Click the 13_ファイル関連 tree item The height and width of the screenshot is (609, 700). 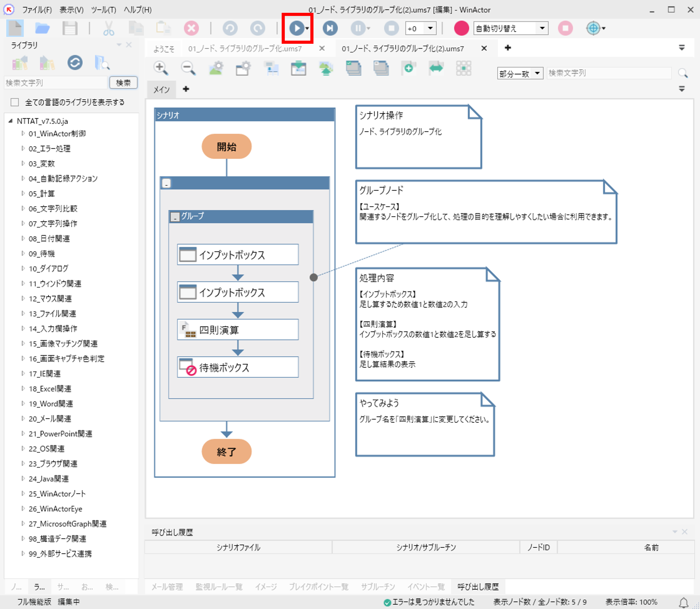[52, 313]
